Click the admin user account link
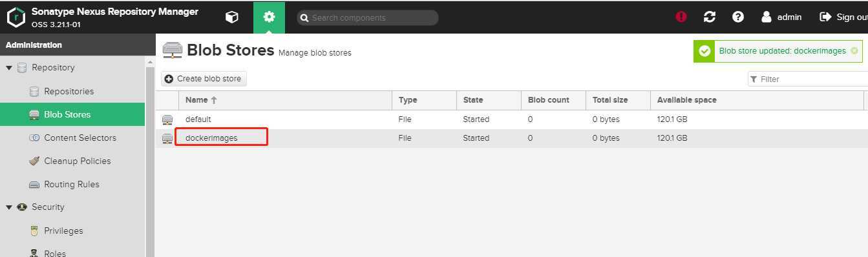The image size is (868, 257). (x=781, y=17)
